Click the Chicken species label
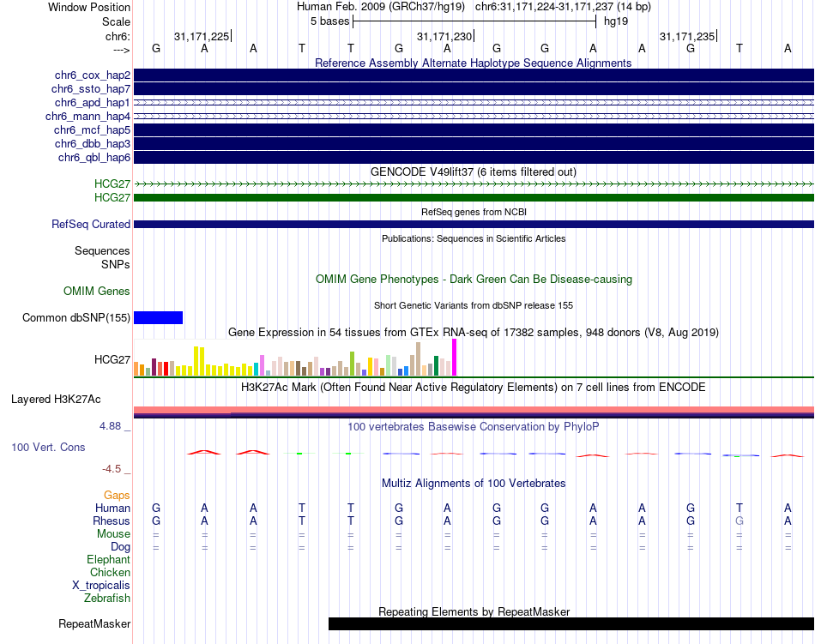 click(x=110, y=572)
